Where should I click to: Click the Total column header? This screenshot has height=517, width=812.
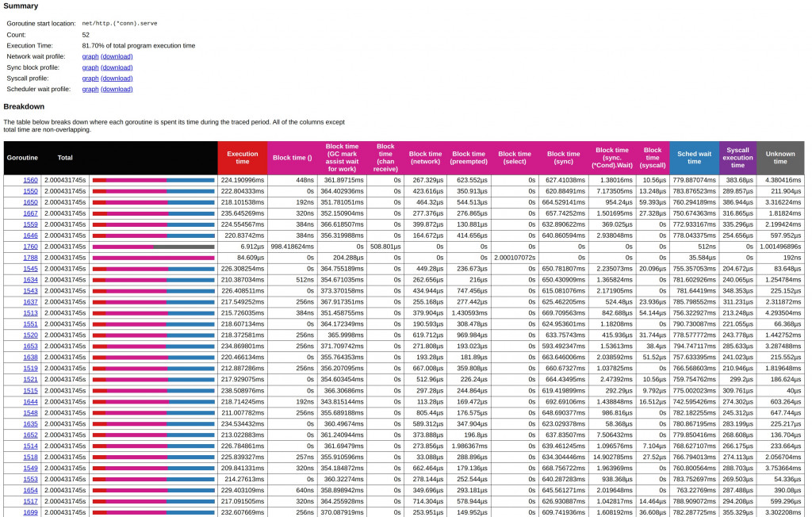[65, 158]
